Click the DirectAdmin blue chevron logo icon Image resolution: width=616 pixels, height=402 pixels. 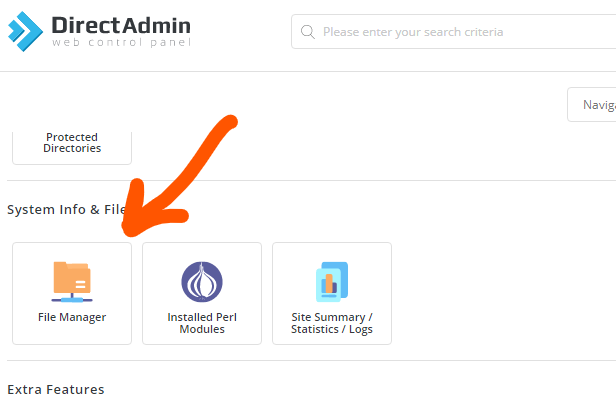click(x=26, y=30)
